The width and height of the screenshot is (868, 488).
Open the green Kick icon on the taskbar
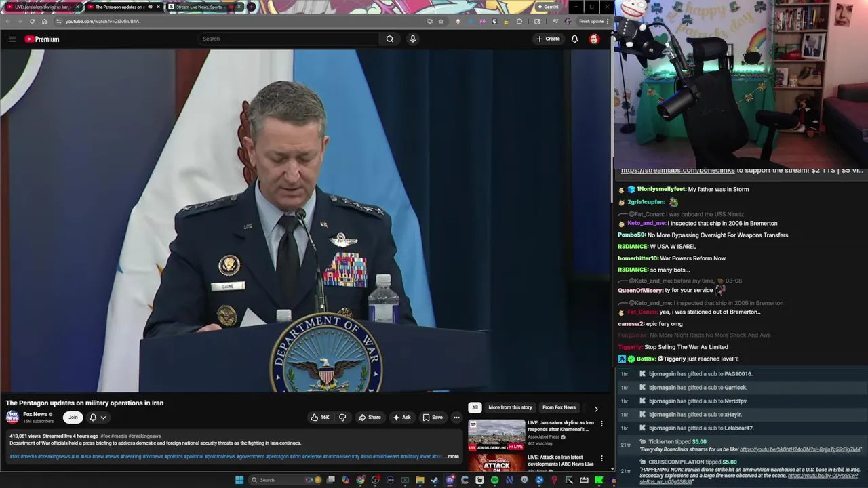[599, 480]
